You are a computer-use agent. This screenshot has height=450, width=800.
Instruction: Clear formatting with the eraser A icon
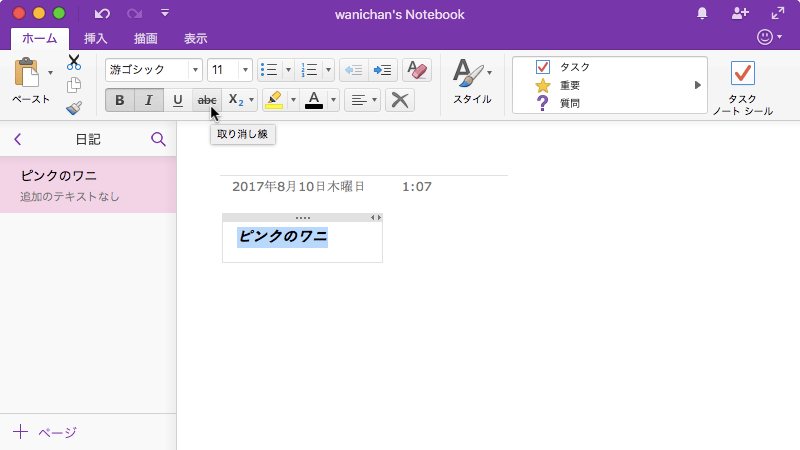[417, 70]
